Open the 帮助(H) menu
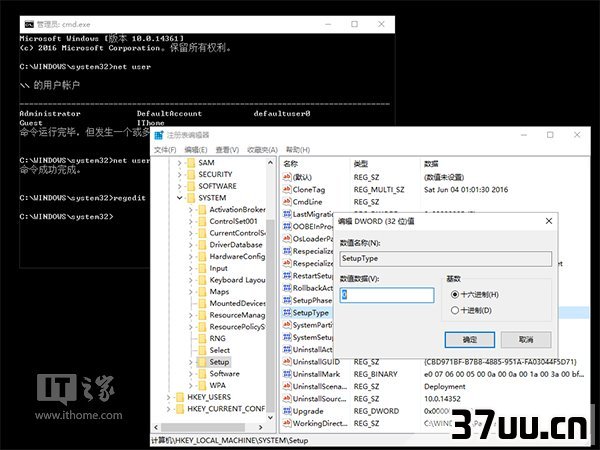Screen dimensions: 600x450 point(298,150)
